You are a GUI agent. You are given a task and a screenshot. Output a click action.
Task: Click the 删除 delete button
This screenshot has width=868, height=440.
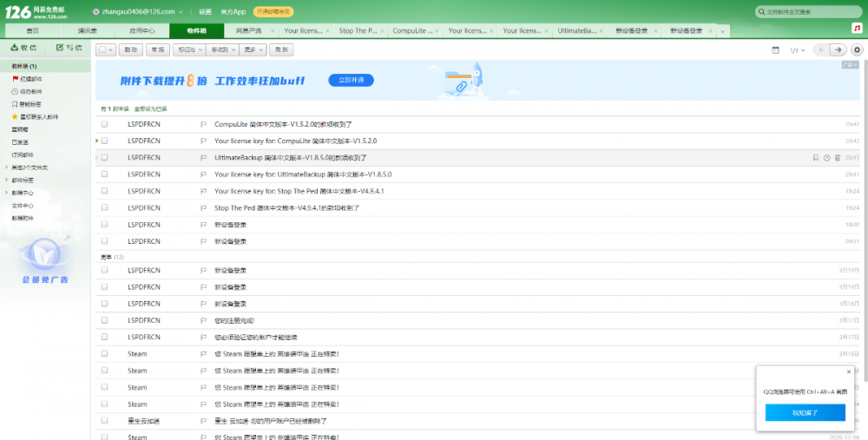click(131, 49)
